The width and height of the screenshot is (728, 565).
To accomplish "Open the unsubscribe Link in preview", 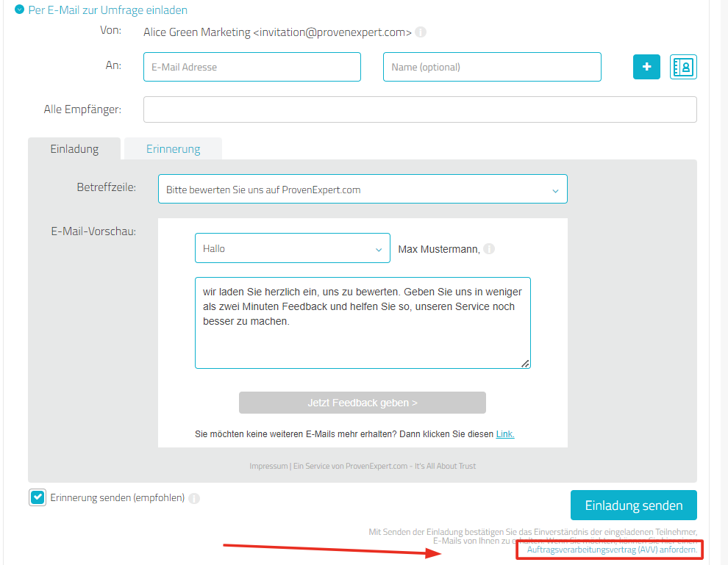I will point(505,434).
